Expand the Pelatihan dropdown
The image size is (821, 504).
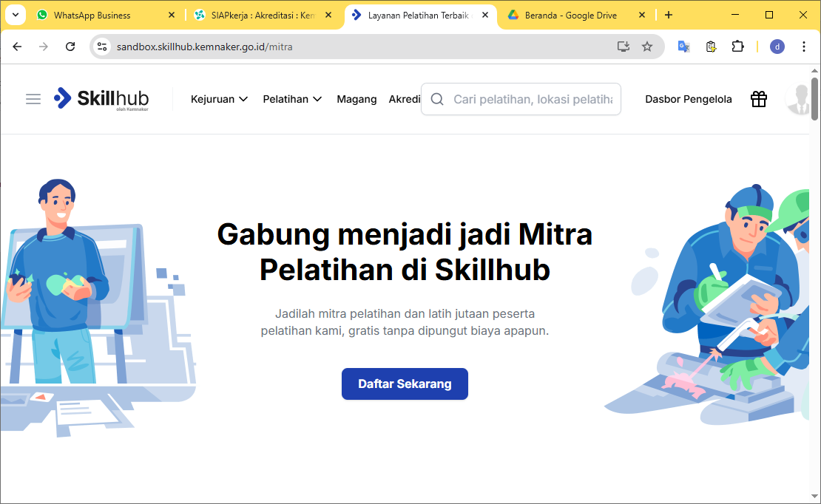292,99
